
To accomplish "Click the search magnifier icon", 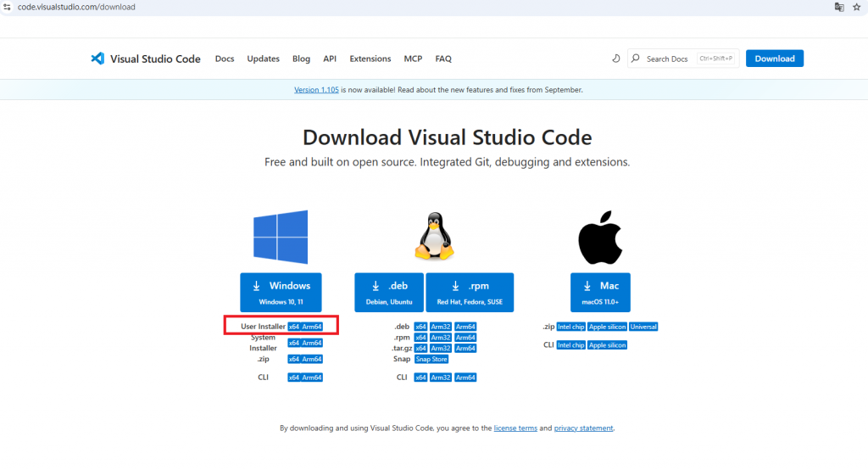I will click(x=636, y=59).
